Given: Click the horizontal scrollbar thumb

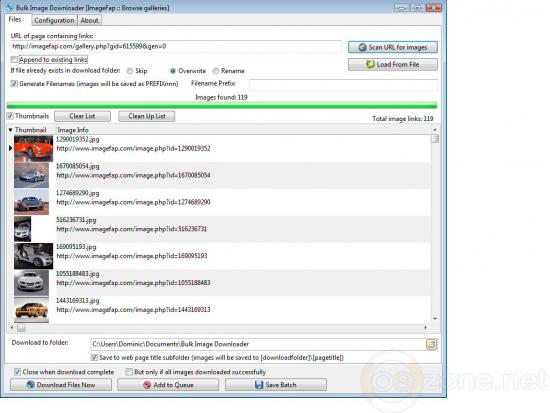Looking at the screenshot, I should pos(21,328).
